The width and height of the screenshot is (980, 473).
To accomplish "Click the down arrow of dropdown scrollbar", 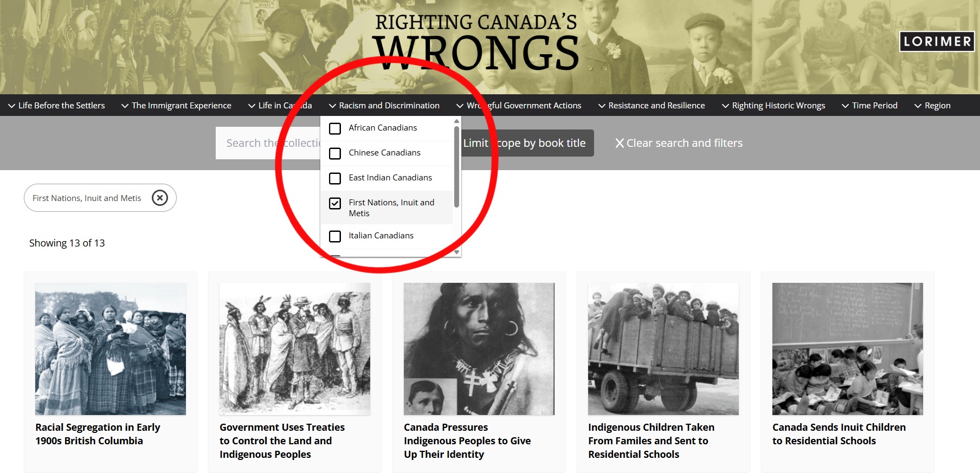I will [x=457, y=252].
